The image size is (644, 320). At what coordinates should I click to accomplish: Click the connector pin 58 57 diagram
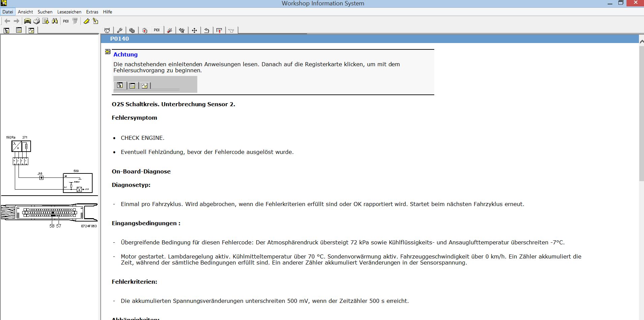click(49, 215)
